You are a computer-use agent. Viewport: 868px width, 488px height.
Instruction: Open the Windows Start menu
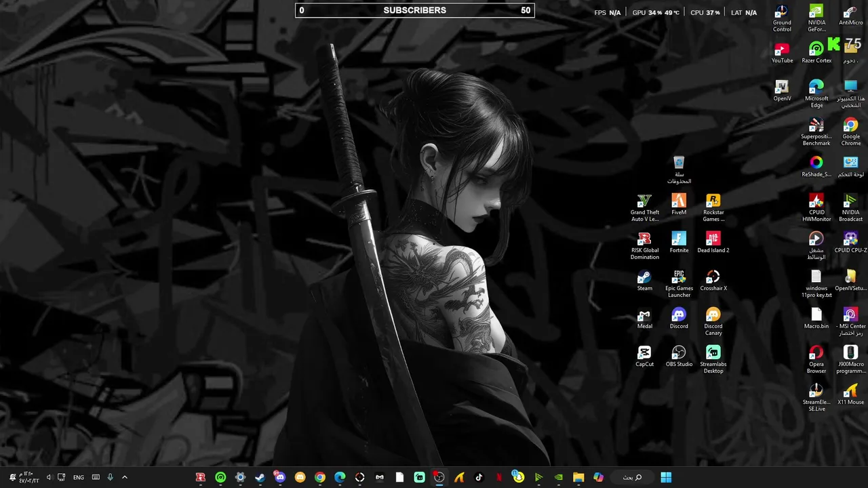tap(666, 477)
